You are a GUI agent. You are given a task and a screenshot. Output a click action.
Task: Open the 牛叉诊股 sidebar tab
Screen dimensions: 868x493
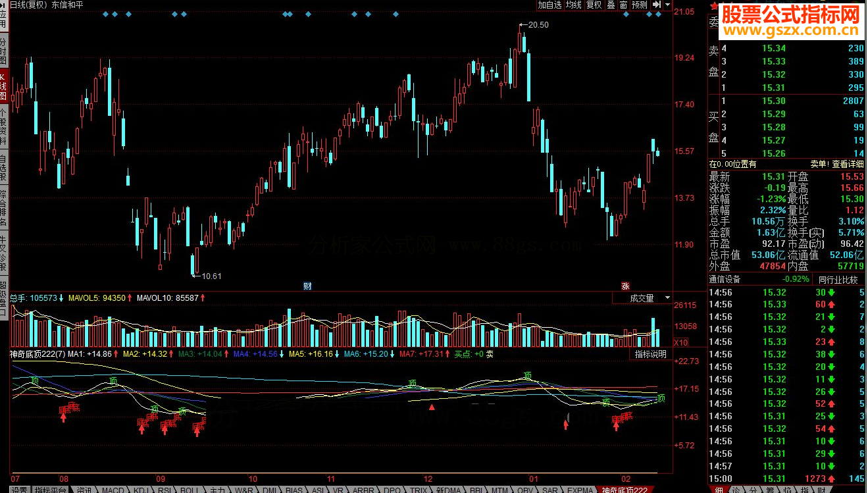pos(3,254)
